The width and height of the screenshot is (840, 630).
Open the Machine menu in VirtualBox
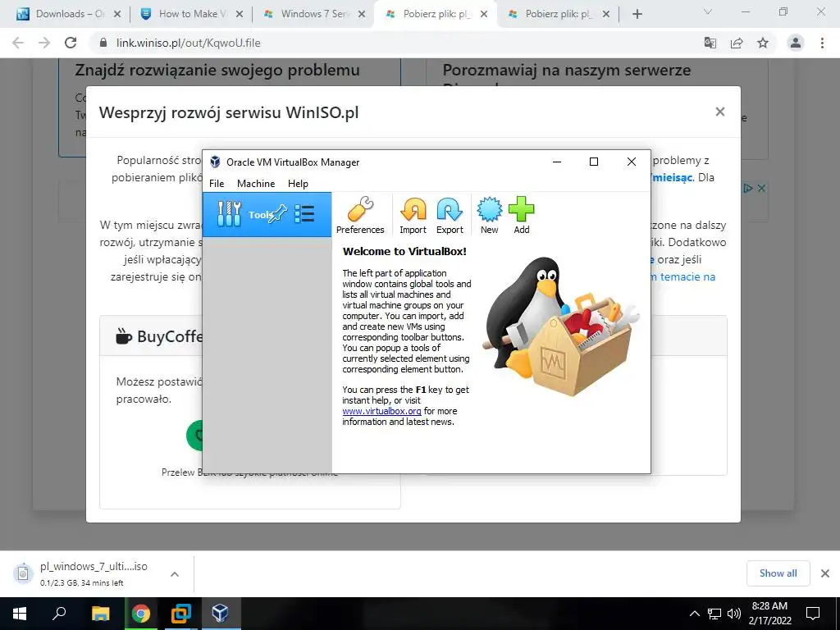click(256, 183)
